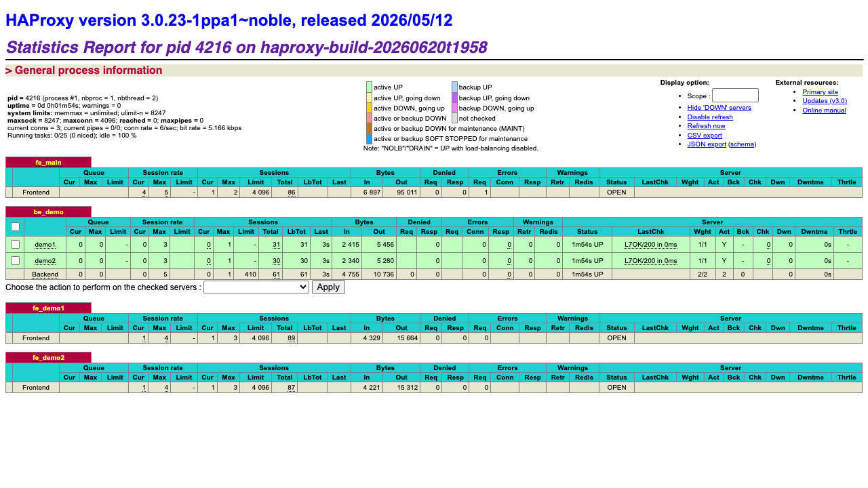Tick the checkbox for server demo2
This screenshot has height=488, width=868.
click(x=15, y=260)
